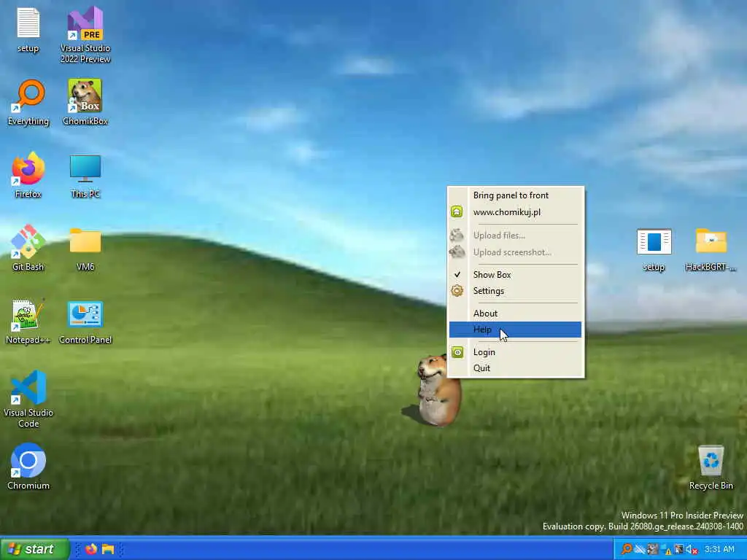Viewport: 747px width, 560px height.
Task: Select the Visual Studio 2022 Preview icon
Action: tap(85, 35)
